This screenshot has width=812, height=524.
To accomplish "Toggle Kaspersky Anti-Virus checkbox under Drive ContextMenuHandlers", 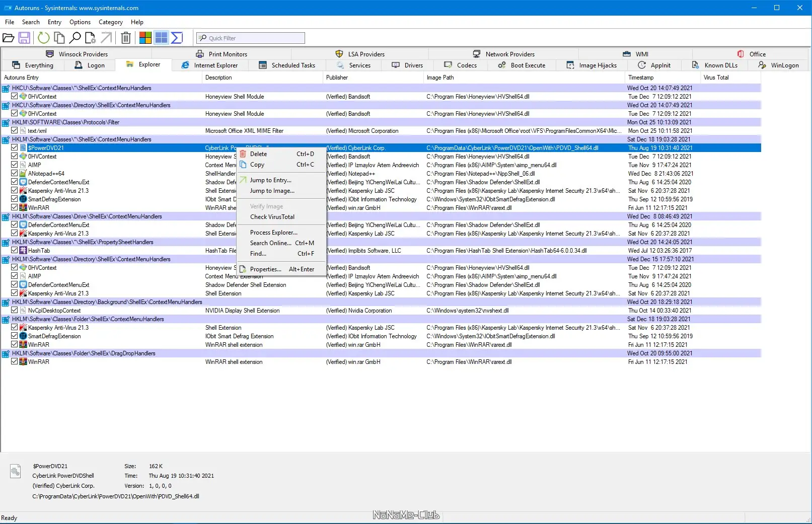I will coord(15,234).
